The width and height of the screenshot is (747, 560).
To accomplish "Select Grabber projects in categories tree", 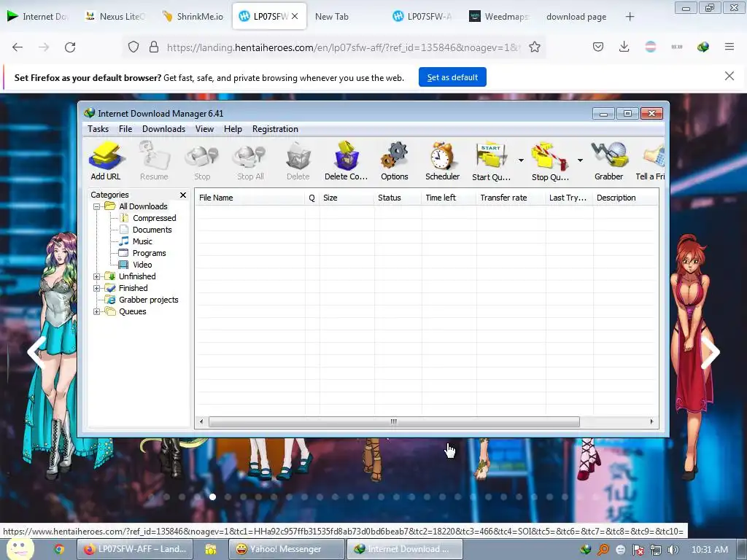I will (148, 300).
